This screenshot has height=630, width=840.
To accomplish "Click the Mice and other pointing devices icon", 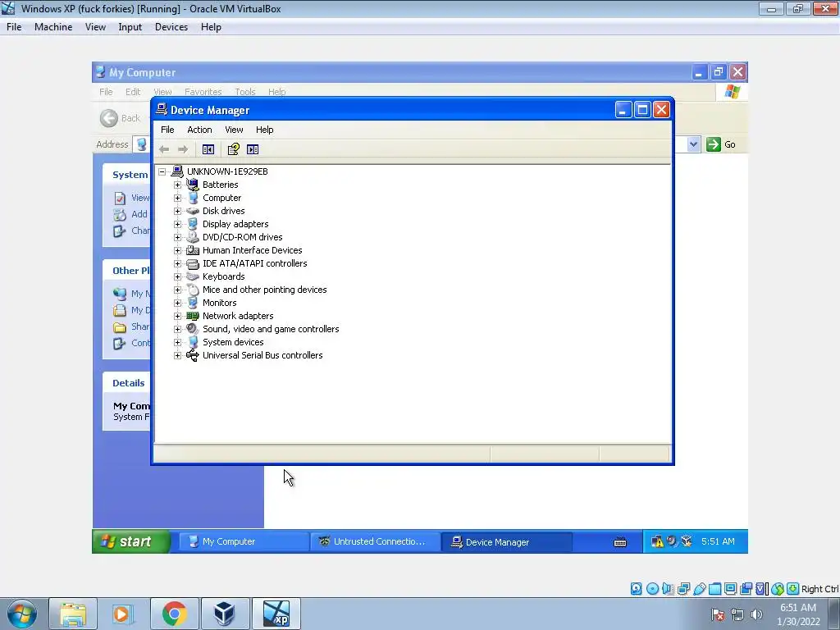I will (192, 290).
